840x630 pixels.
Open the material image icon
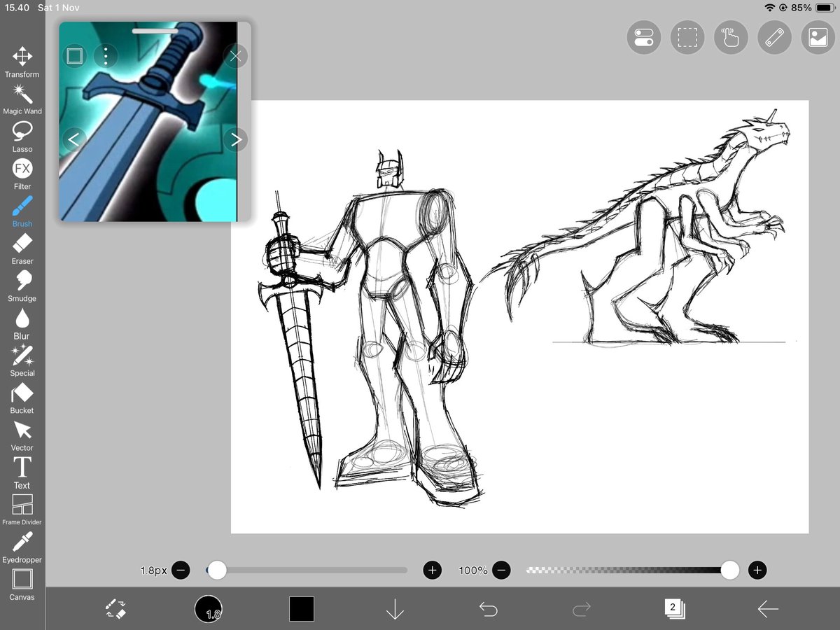[x=818, y=37]
